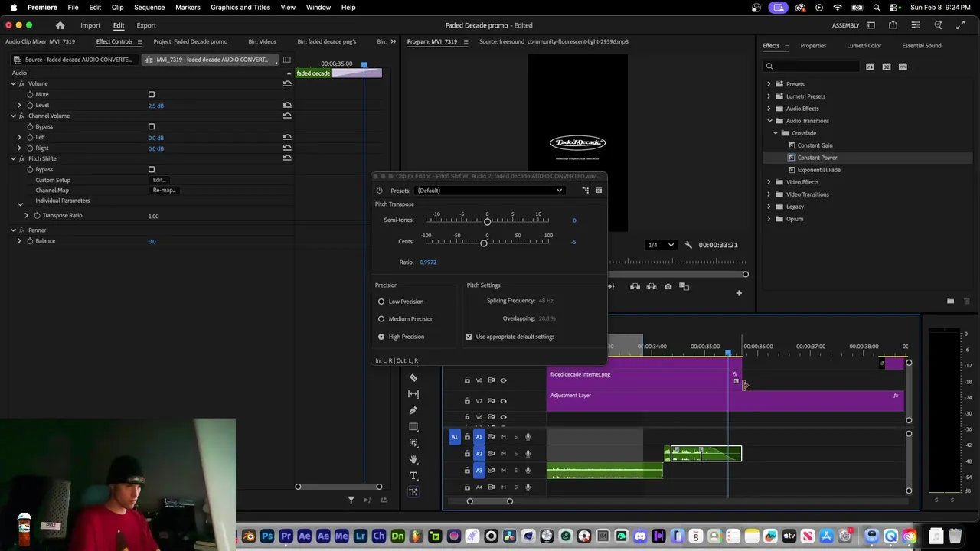The image size is (980, 551).
Task: Click the Export Frame camera icon
Action: click(668, 287)
